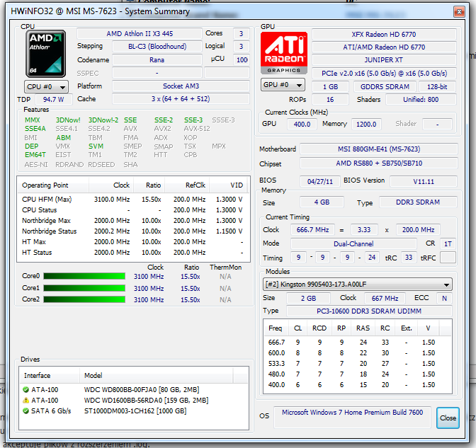This screenshot has height=448, width=476.
Task: Open the CPU #0 selector dropdown
Action: coord(46,87)
